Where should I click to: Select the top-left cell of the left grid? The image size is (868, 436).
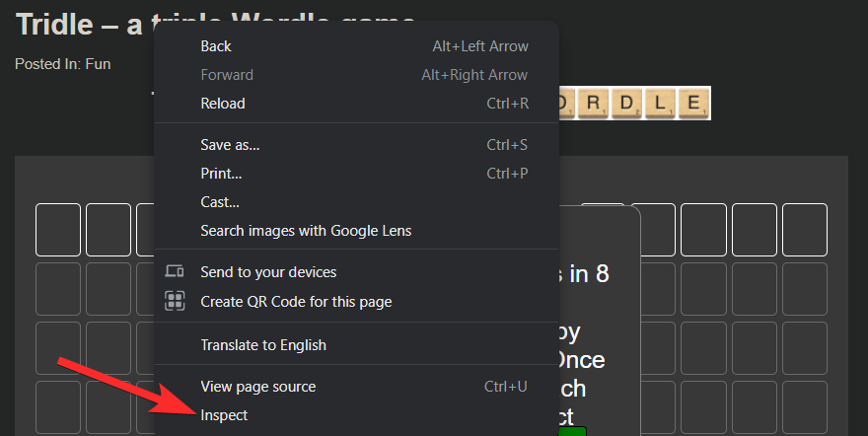point(58,230)
